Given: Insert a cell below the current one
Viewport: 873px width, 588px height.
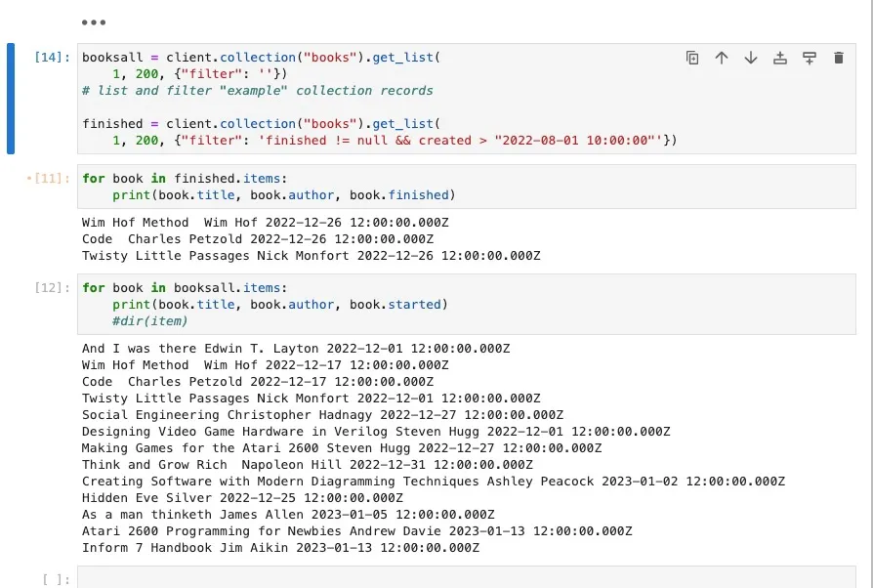Looking at the screenshot, I should click(810, 58).
